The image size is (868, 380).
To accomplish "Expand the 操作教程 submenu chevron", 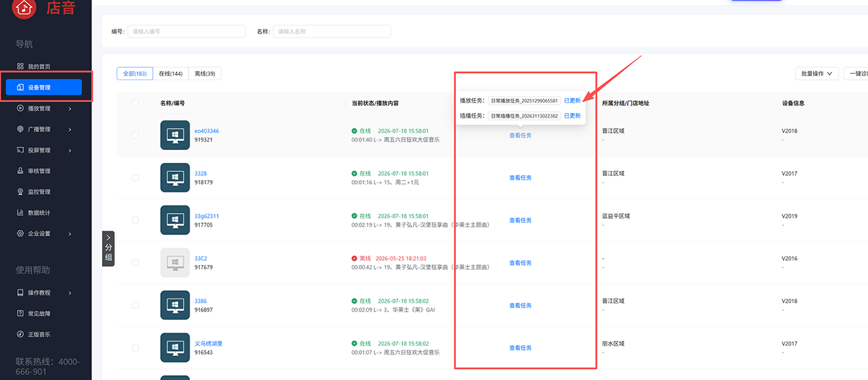I will [70, 292].
